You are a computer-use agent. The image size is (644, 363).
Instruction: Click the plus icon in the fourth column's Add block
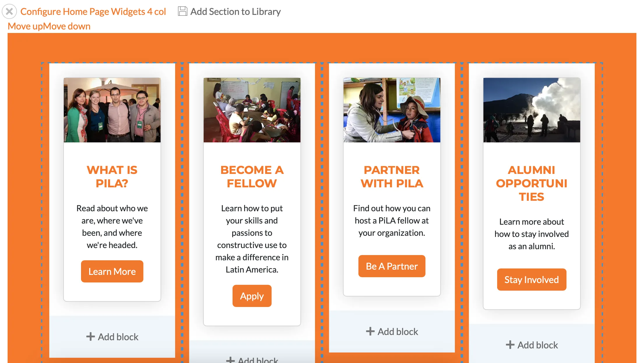tap(510, 345)
